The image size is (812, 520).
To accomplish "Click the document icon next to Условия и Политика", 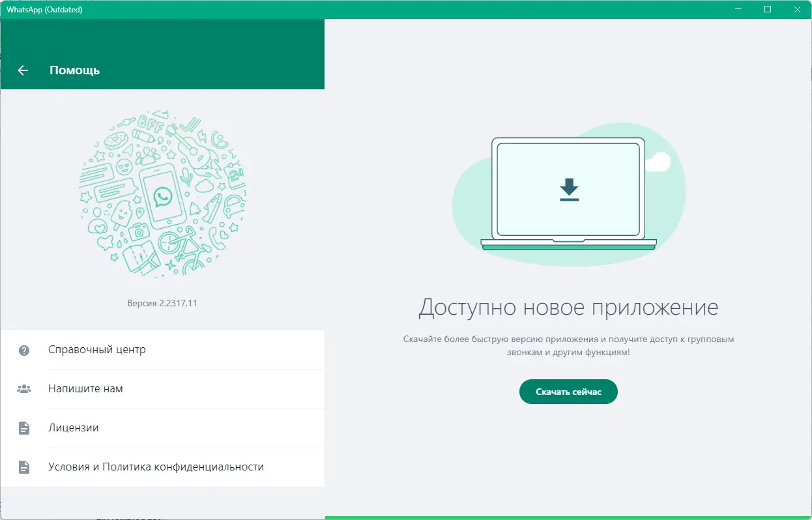I will [24, 467].
